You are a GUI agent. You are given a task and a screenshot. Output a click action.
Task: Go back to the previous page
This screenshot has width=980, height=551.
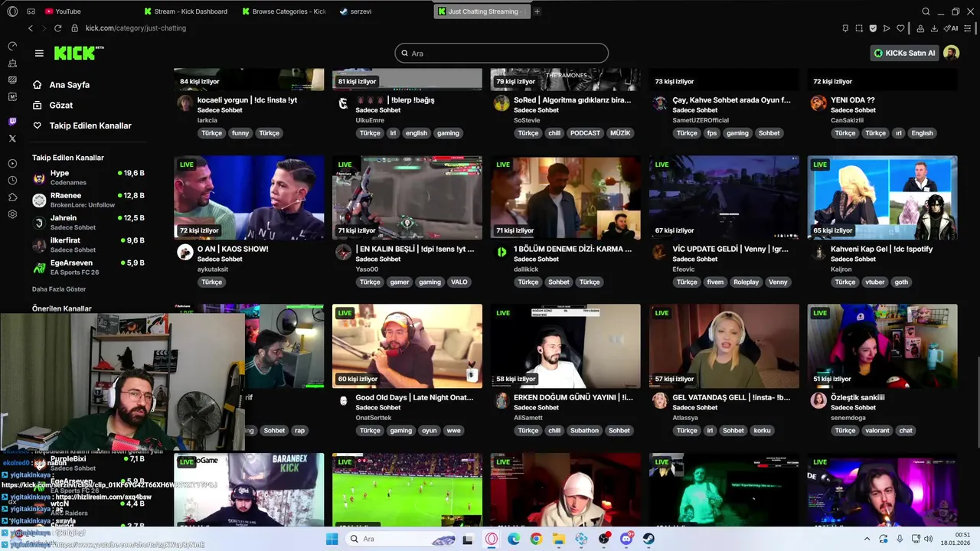pyautogui.click(x=31, y=28)
